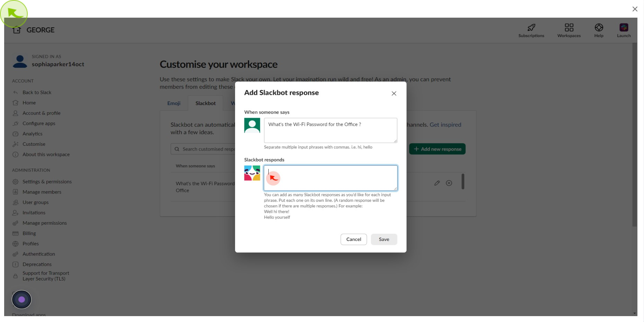Screen dimensions: 644x322
Task: Open User groups
Action: [x=35, y=203]
